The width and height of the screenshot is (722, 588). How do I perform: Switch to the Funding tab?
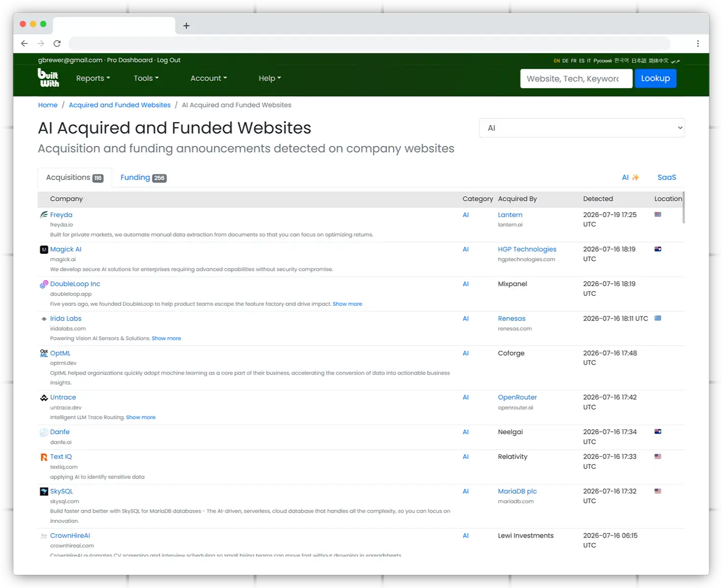click(x=143, y=177)
